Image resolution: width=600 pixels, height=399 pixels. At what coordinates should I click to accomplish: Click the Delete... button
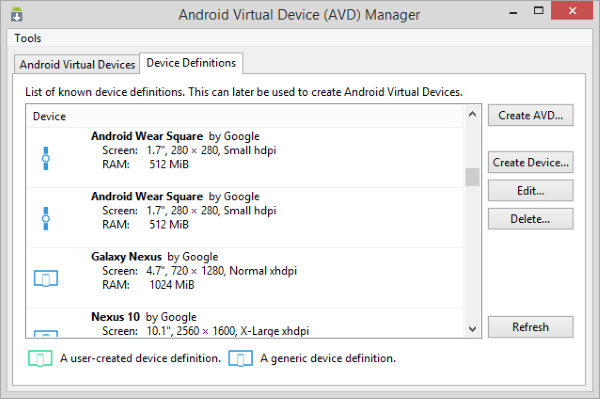pyautogui.click(x=530, y=219)
